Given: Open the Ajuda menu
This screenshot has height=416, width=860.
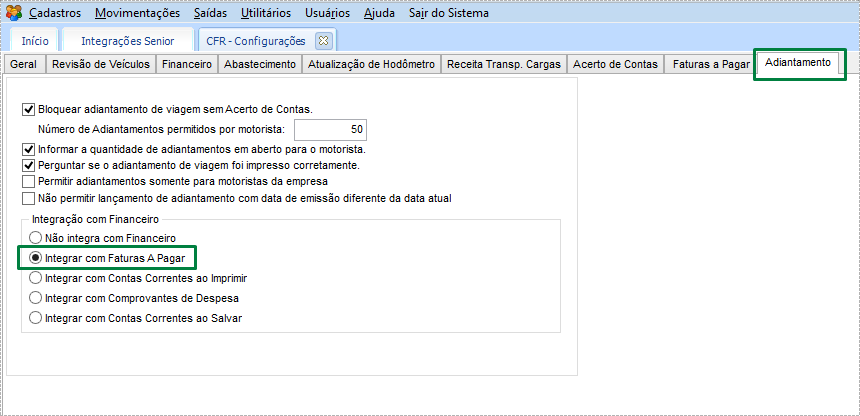Looking at the screenshot, I should (379, 13).
